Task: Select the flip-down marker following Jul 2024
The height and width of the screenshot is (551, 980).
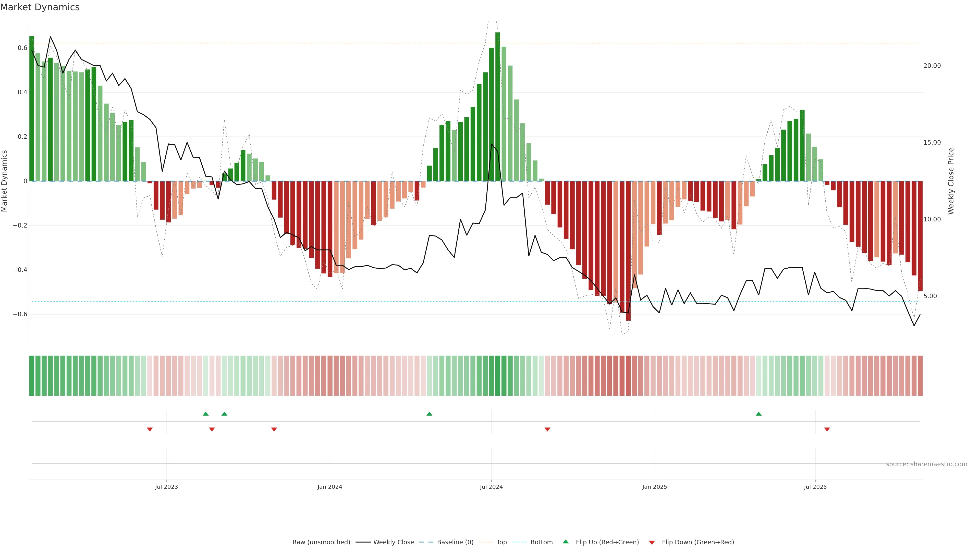Action: pos(547,429)
